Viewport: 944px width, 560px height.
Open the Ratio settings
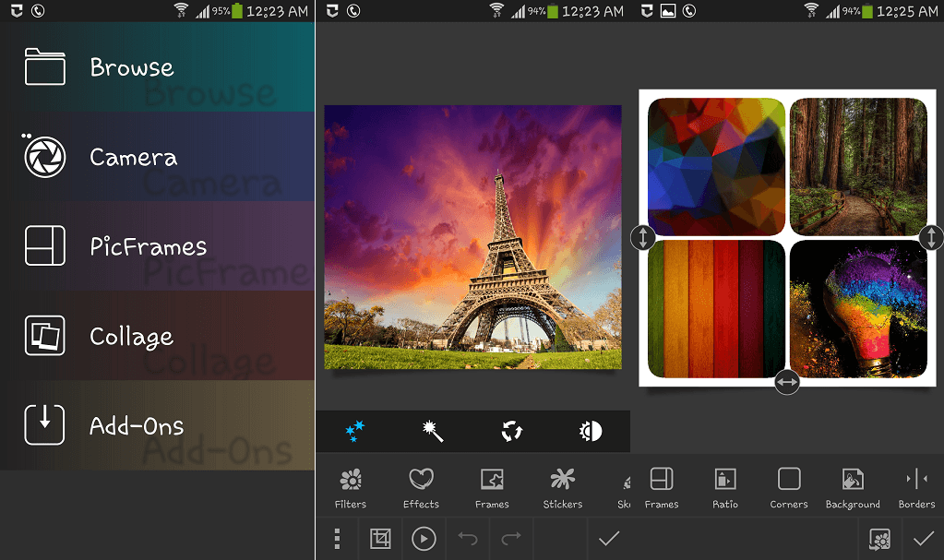coord(724,481)
